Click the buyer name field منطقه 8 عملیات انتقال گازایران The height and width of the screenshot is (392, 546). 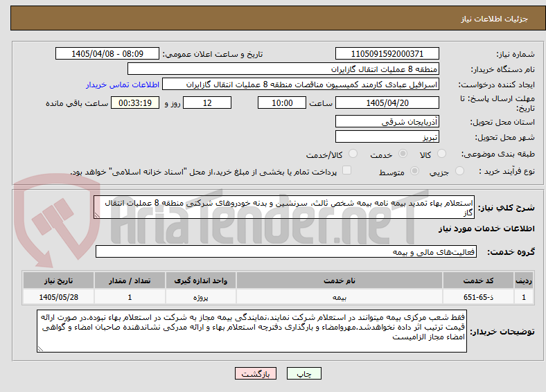pyautogui.click(x=283, y=69)
